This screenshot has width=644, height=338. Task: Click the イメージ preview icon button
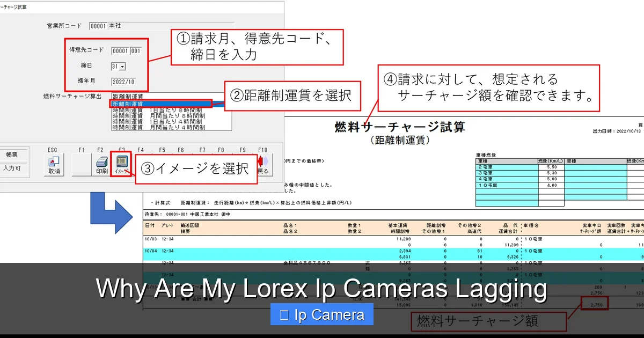(x=121, y=165)
